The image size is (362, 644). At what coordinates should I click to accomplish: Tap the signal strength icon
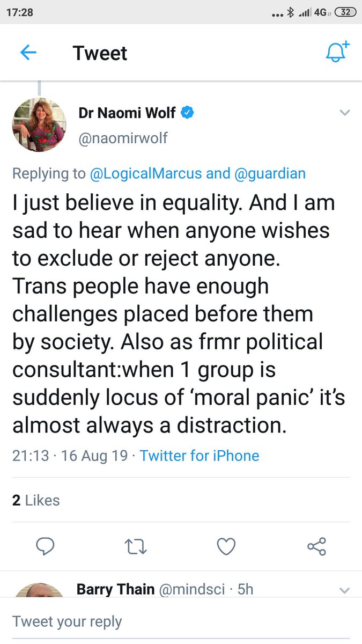point(305,12)
